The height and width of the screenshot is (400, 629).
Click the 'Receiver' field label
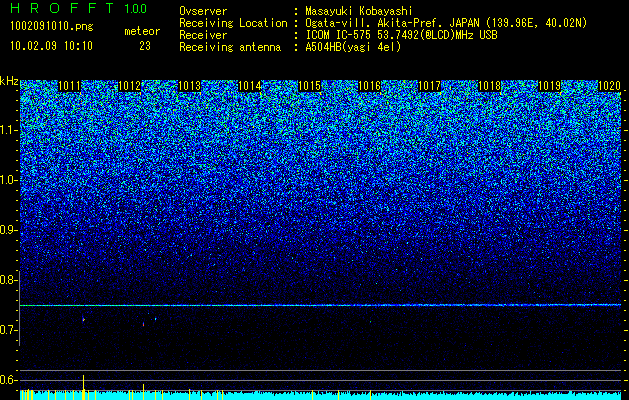tap(203, 35)
